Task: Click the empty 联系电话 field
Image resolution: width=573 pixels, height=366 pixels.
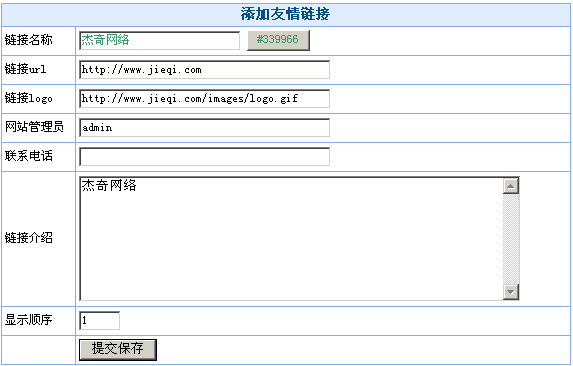Action: [205, 156]
